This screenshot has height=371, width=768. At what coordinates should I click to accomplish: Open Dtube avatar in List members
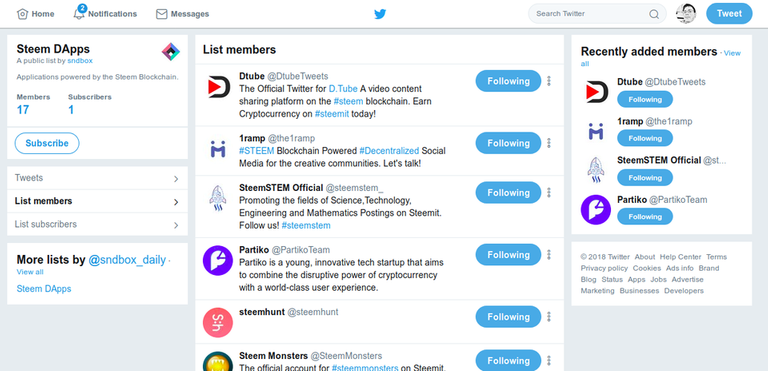tap(217, 86)
